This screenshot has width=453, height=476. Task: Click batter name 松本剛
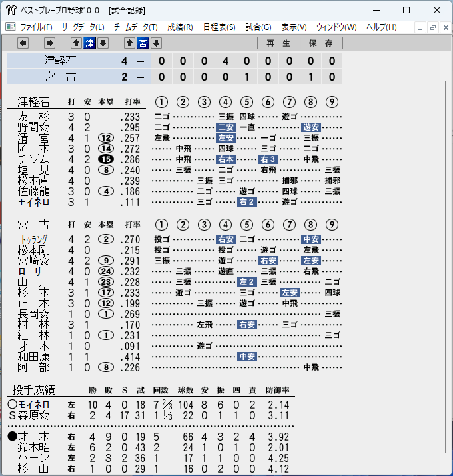click(33, 250)
